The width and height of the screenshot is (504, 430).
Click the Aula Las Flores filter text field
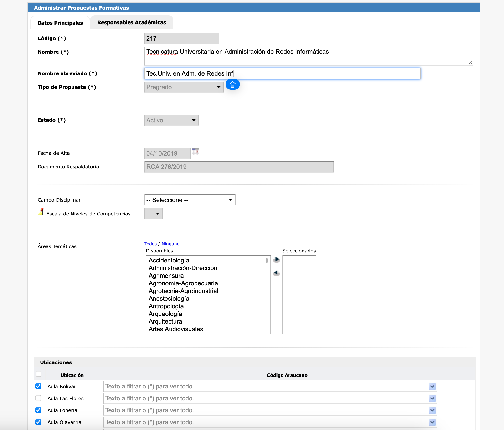(x=266, y=398)
